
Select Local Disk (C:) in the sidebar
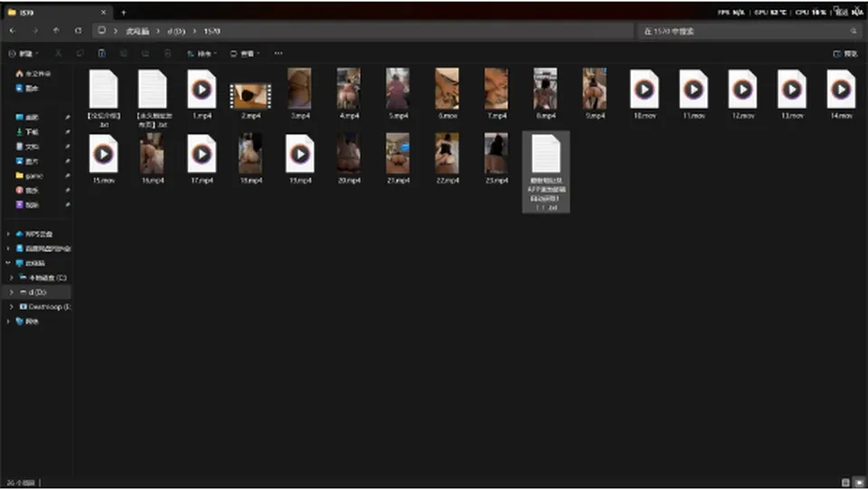click(x=43, y=278)
